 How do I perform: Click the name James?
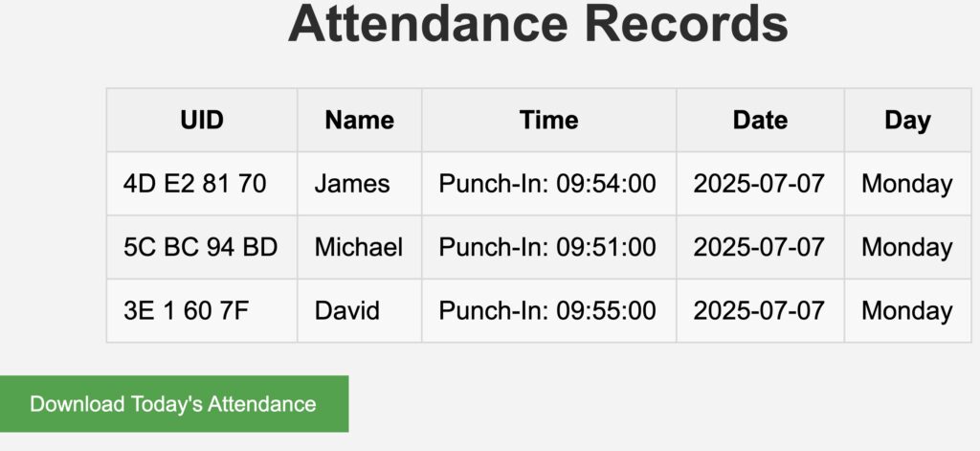[352, 184]
